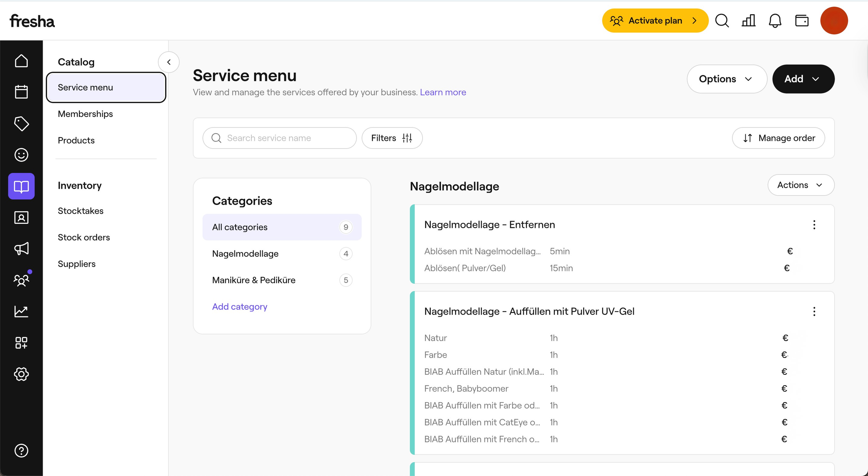Open clients via smiley face icon
The width and height of the screenshot is (868, 476).
(21, 155)
